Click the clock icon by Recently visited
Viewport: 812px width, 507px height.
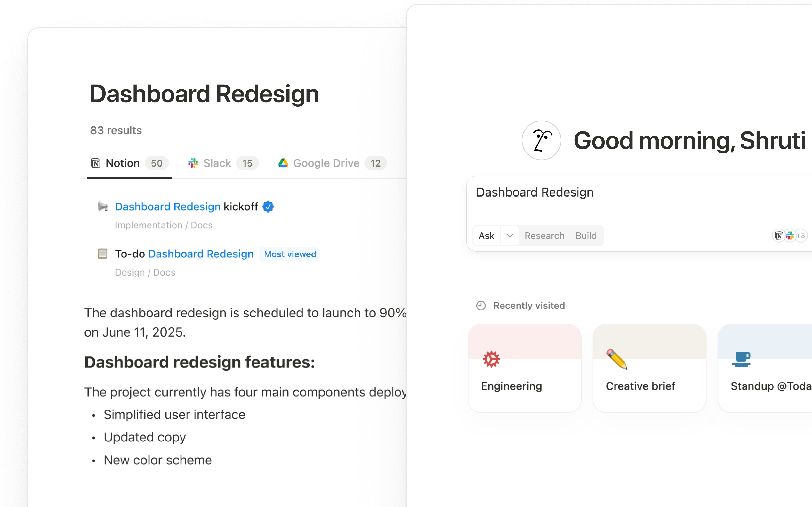(481, 306)
